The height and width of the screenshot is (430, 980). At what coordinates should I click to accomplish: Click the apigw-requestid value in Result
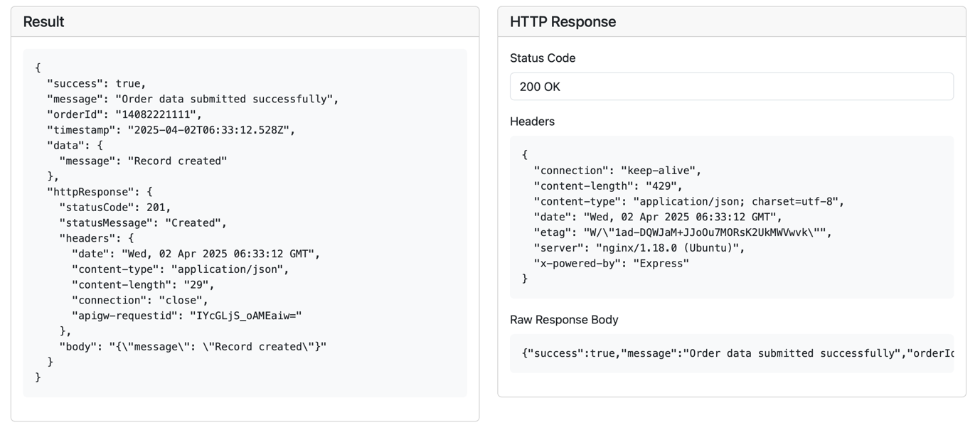pos(245,316)
